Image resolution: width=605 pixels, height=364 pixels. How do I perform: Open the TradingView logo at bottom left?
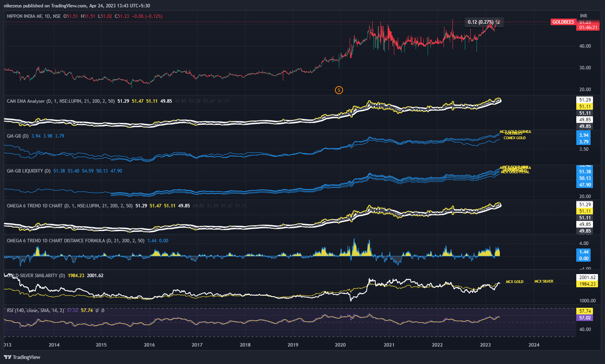point(22,357)
